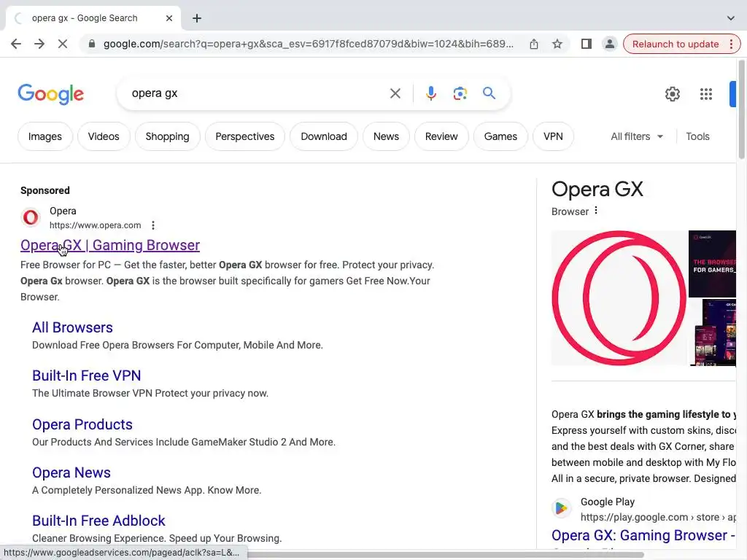
Task: Open the Built-In Free VPN sitelink
Action: (x=86, y=376)
